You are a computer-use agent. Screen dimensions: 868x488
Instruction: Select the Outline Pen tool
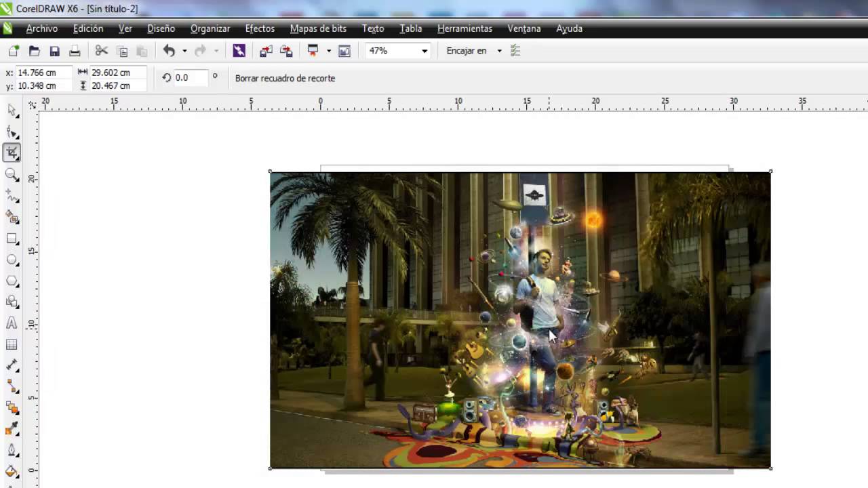12,450
